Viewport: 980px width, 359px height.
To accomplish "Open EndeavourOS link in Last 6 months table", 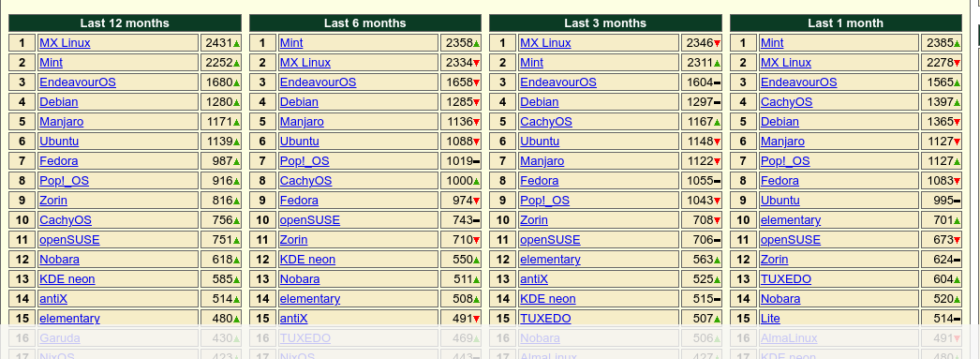I will pyautogui.click(x=319, y=82).
